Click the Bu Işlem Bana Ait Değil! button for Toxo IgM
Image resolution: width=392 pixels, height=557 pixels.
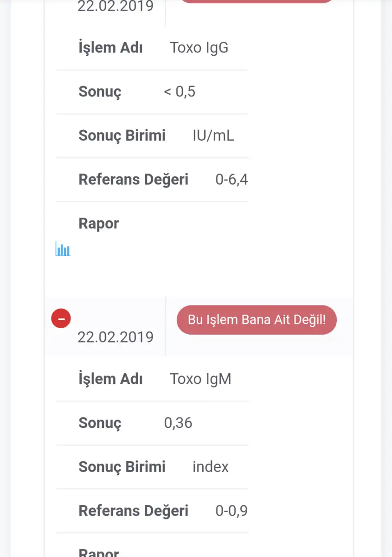click(x=257, y=320)
